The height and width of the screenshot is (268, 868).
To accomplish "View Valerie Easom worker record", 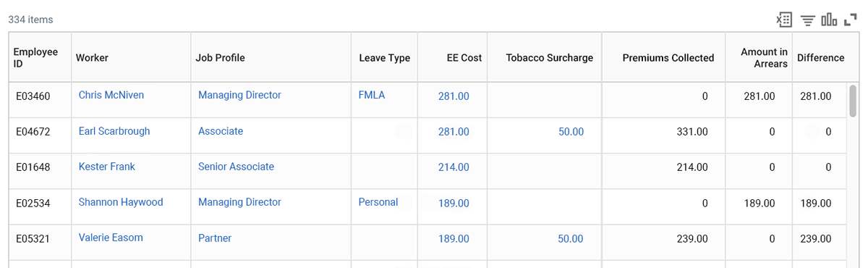I will (x=111, y=238).
